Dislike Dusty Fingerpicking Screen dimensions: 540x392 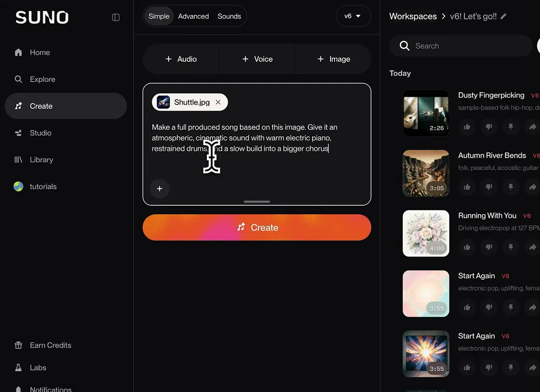click(489, 127)
